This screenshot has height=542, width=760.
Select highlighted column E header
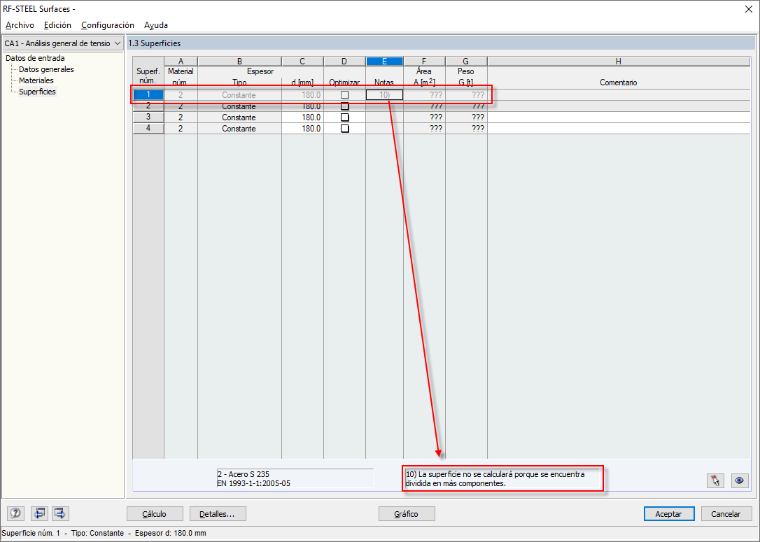click(384, 61)
